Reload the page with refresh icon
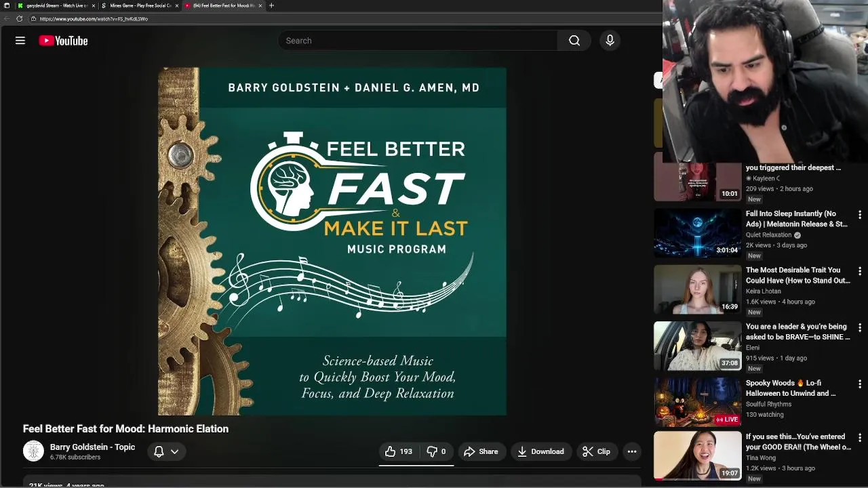 pyautogui.click(x=19, y=19)
